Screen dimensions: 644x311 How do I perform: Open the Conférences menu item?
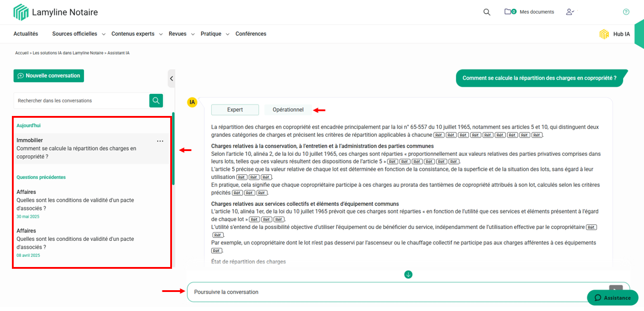tap(251, 34)
